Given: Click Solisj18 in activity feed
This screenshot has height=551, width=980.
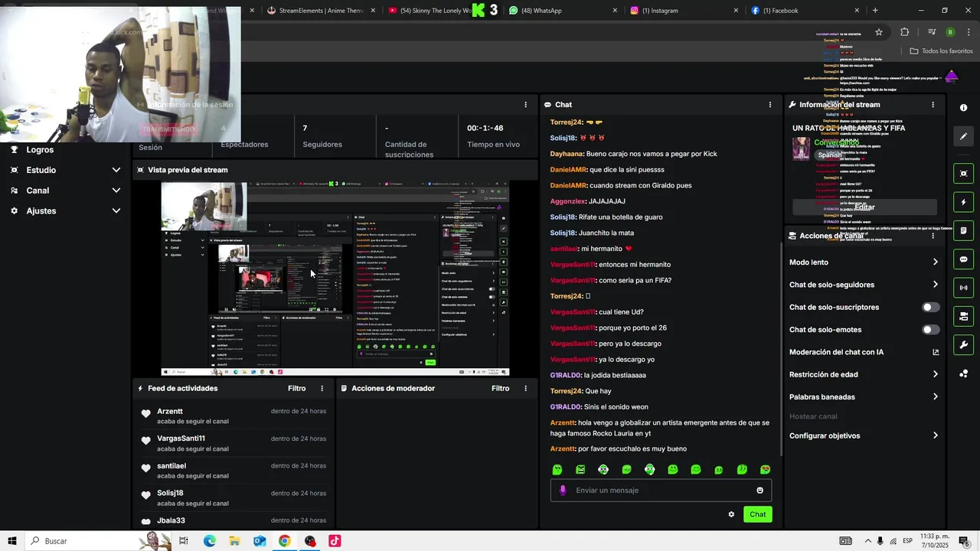Looking at the screenshot, I should [x=170, y=494].
